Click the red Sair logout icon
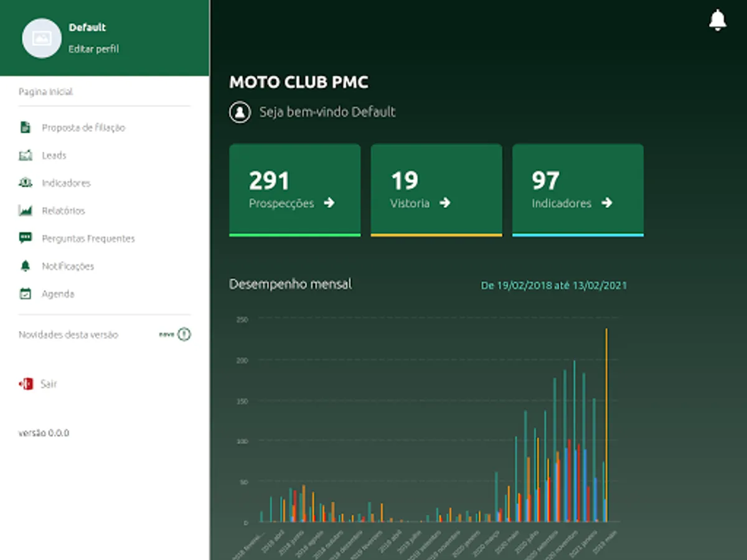Viewport: 747px width, 560px height. click(26, 384)
